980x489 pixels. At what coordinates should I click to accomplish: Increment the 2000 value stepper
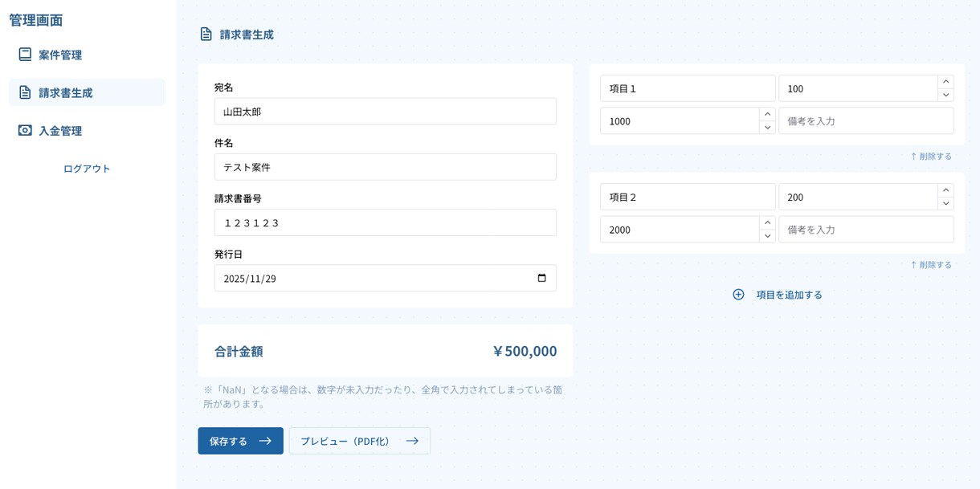coord(768,222)
